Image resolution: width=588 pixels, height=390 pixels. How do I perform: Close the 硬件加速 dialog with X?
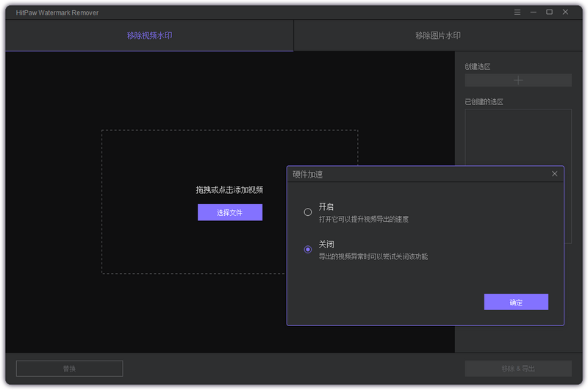[x=554, y=174]
